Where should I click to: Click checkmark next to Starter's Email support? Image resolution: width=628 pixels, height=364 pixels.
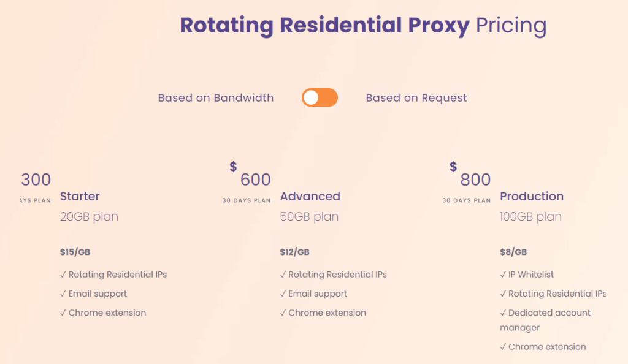(63, 294)
